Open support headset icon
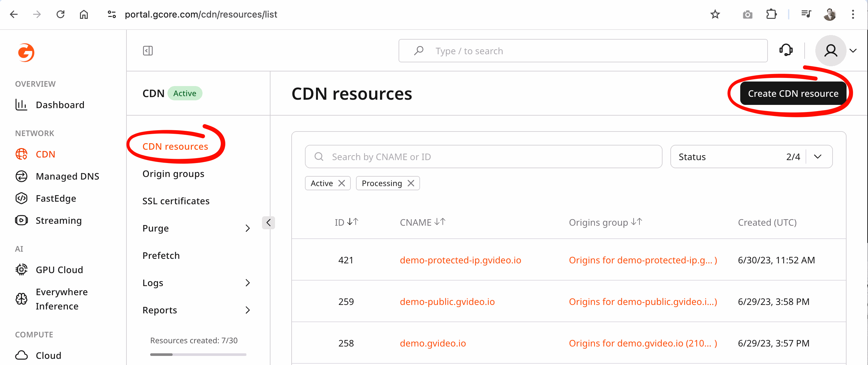This screenshot has width=868, height=365. 785,50
